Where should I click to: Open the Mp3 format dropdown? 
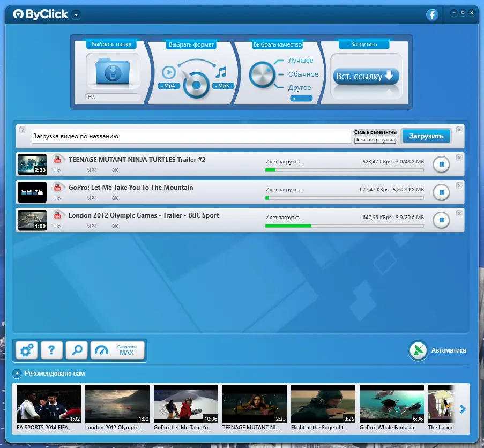click(x=223, y=86)
